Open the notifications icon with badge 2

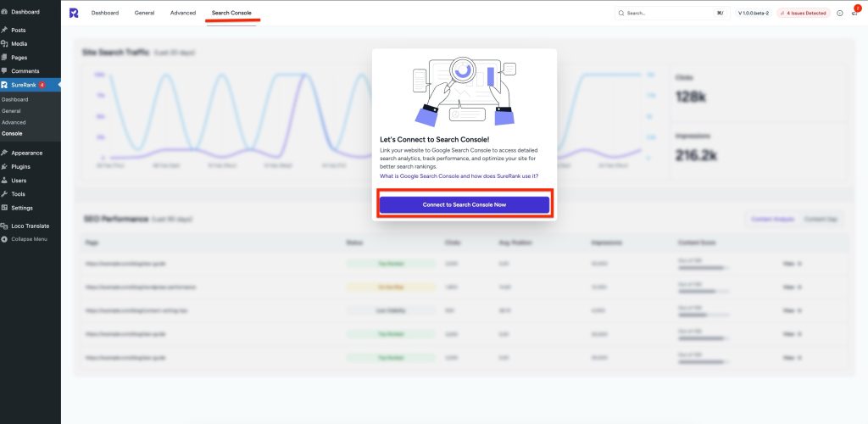[x=855, y=12]
